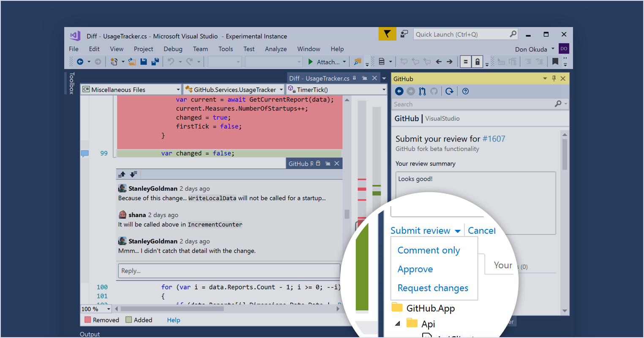Open the zoom 100 % dropdown
Image resolution: width=644 pixels, height=338 pixels.
tap(109, 309)
